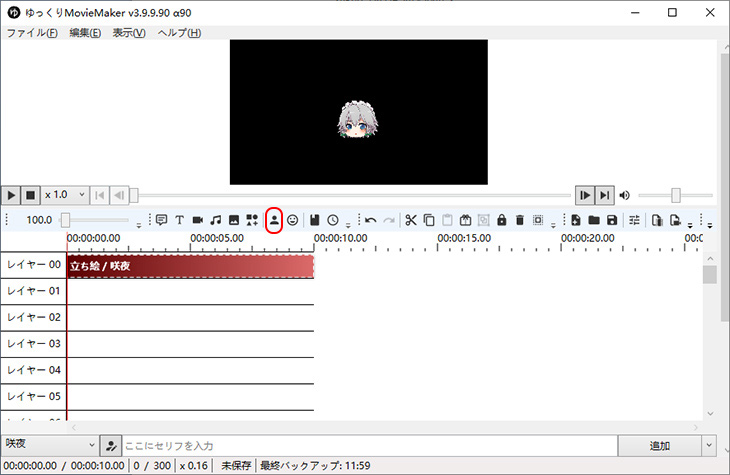The height and width of the screenshot is (475, 730).
Task: Click the ここにセリフを入力 dialogue field
Action: 370,446
